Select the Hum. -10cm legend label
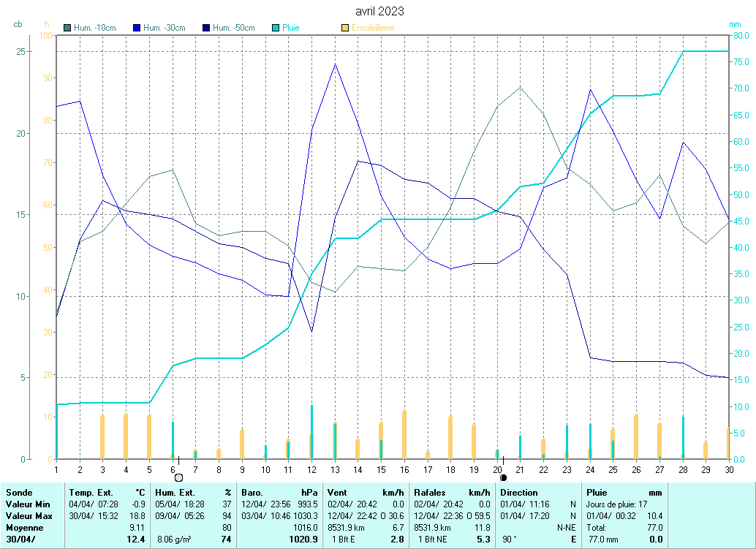This screenshot has height=549, width=756. 95,28
